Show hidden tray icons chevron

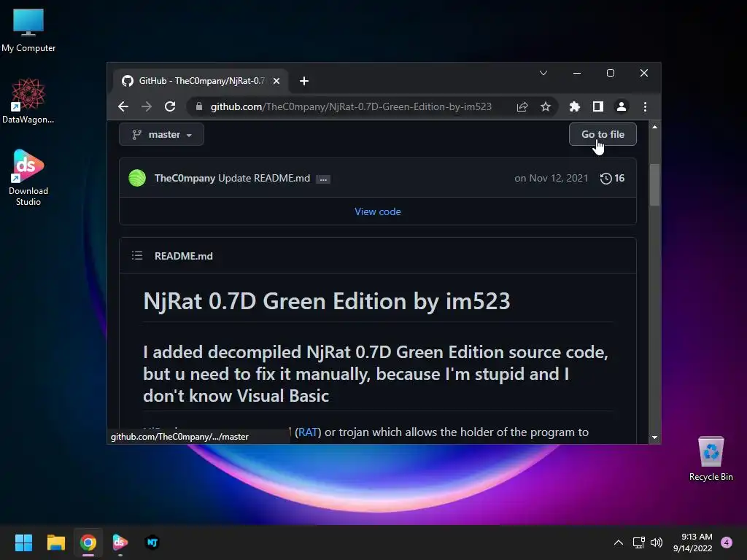[619, 542]
